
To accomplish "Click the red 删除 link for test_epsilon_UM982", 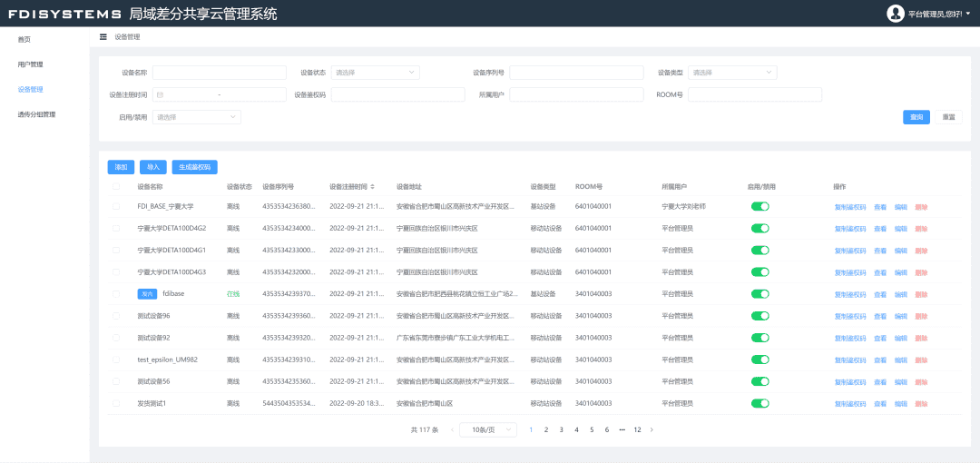I will [x=921, y=360].
